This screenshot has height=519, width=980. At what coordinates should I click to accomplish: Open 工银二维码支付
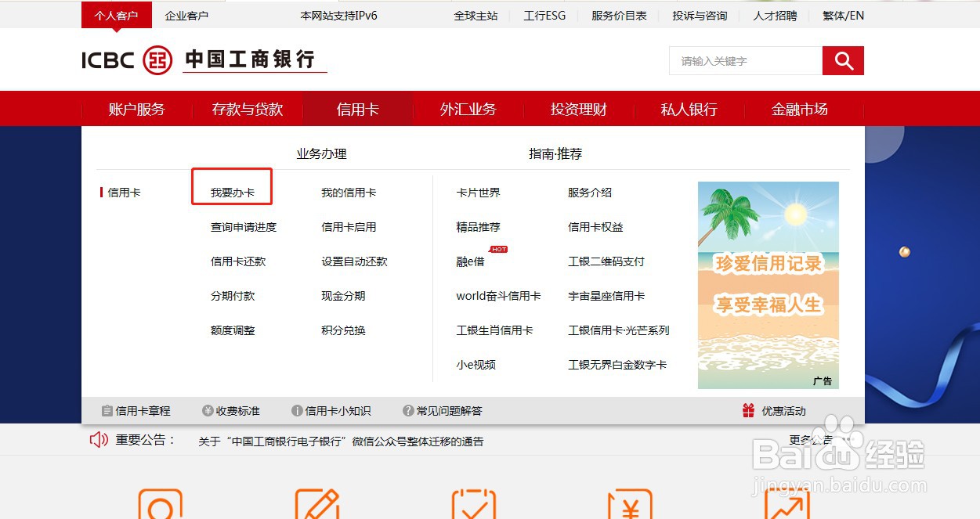(x=606, y=261)
